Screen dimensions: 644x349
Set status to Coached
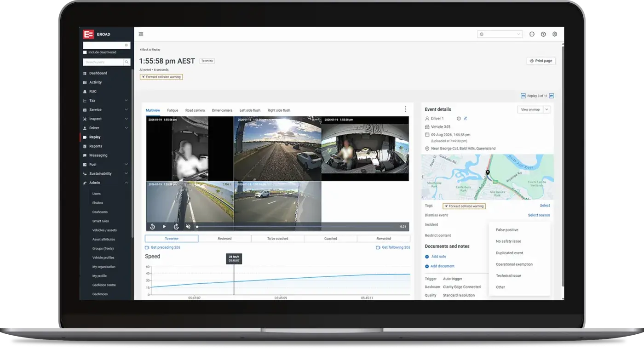coord(330,239)
